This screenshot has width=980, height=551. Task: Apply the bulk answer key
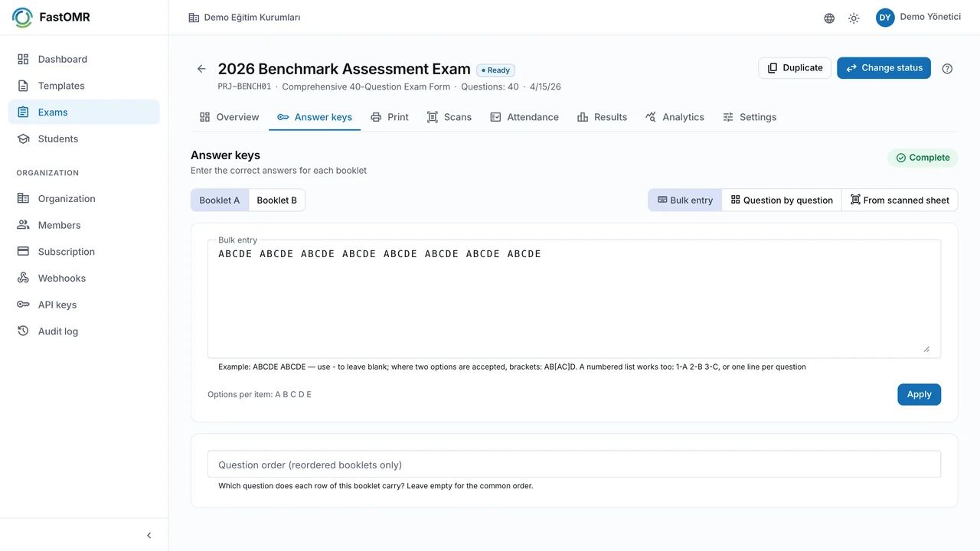920,395
